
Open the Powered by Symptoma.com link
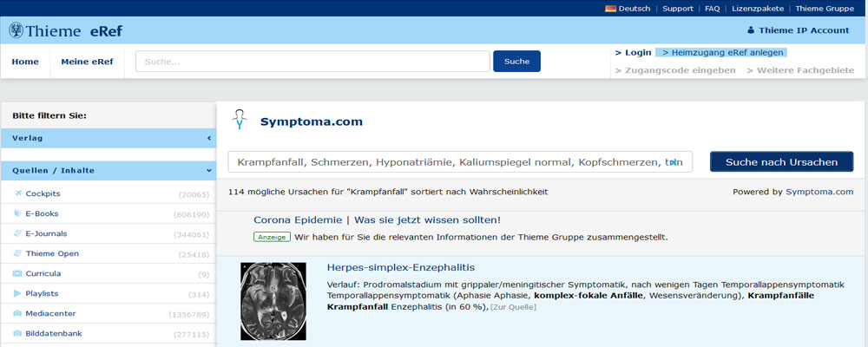(x=819, y=192)
